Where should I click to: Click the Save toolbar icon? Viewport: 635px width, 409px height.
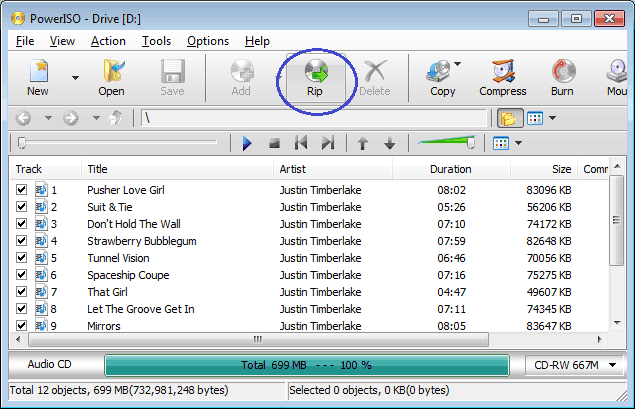pyautogui.click(x=173, y=78)
